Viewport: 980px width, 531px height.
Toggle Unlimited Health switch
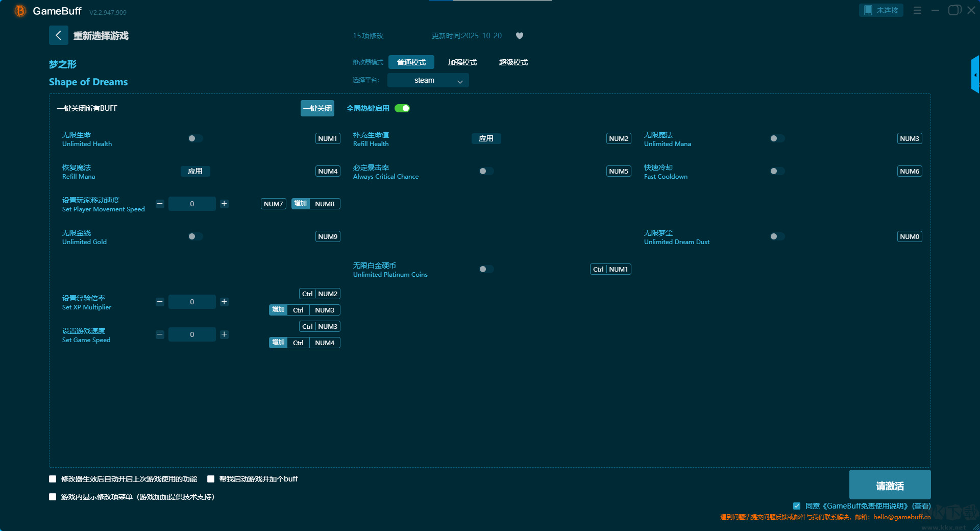195,138
